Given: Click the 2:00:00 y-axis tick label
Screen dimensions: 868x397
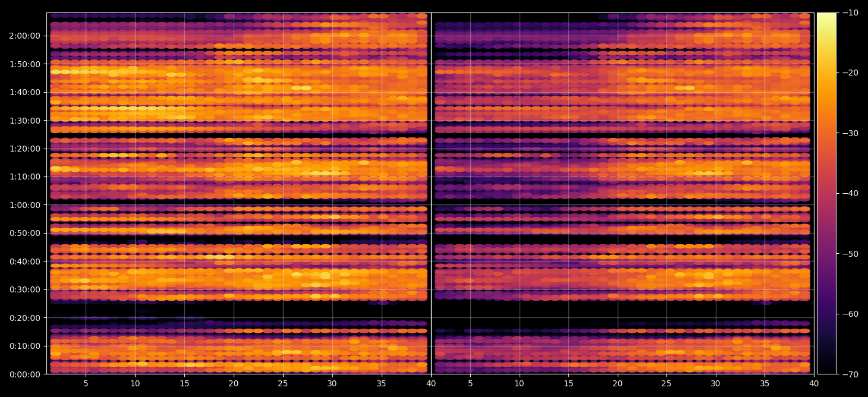Looking at the screenshot, I should click(x=24, y=36).
